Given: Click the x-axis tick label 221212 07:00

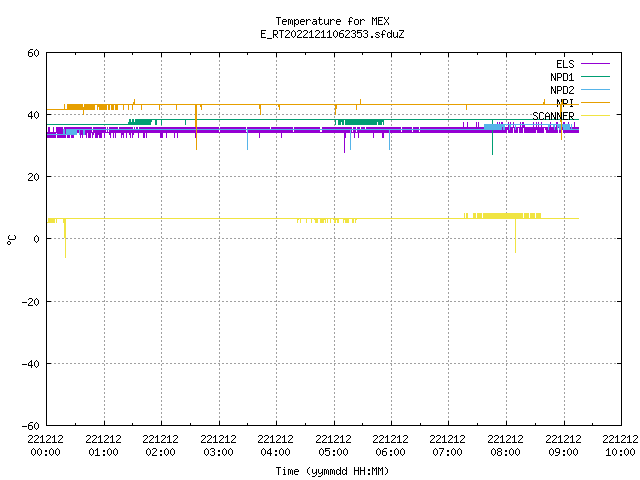Looking at the screenshot, I should (x=448, y=446).
